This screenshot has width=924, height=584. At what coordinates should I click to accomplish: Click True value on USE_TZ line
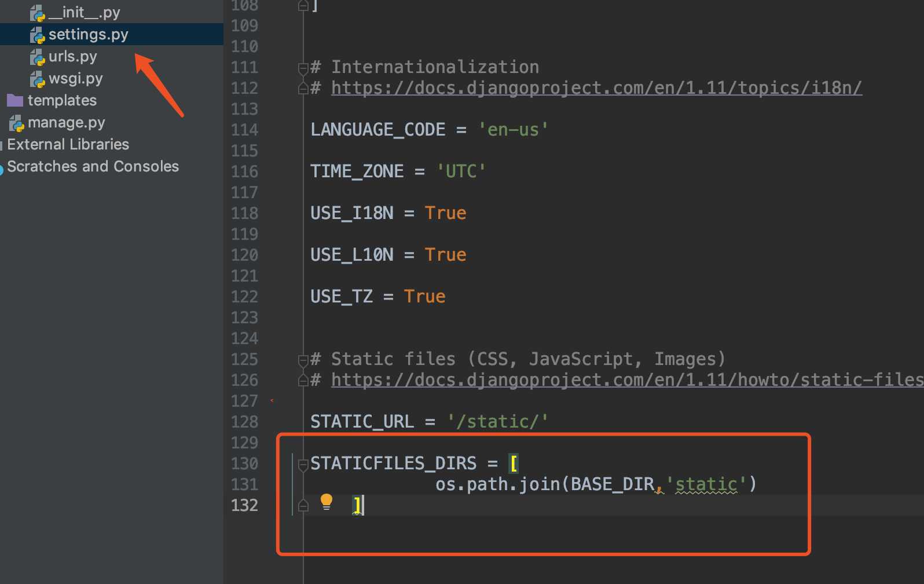424,297
